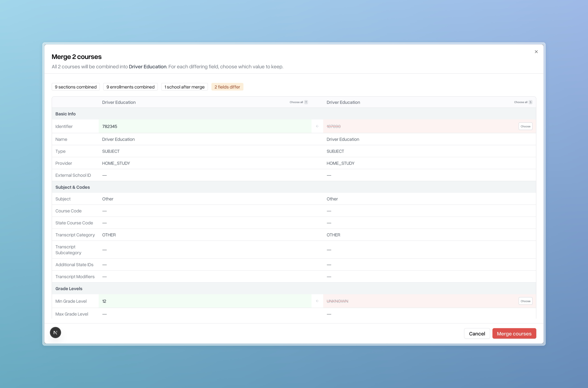Close the merge dialog with X icon
The width and height of the screenshot is (588, 388).
pyautogui.click(x=536, y=52)
